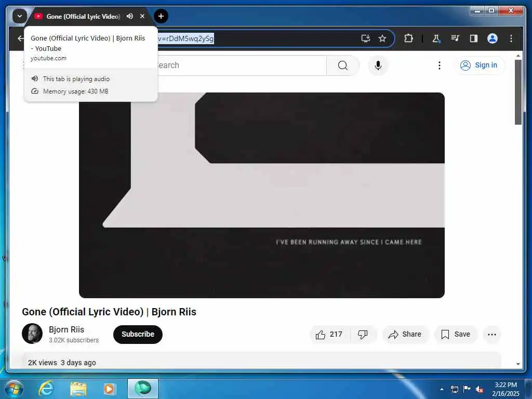Click the Show desktop strip
This screenshot has width=532, height=399.
pos(529,389)
